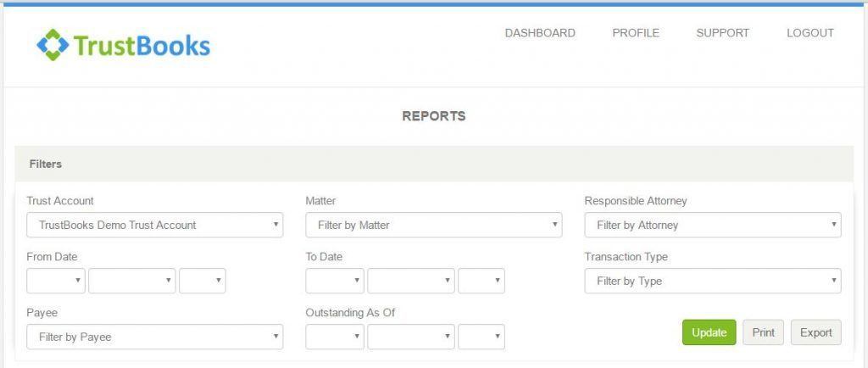Expand the Trust Account dropdown
868x368 pixels.
click(154, 226)
